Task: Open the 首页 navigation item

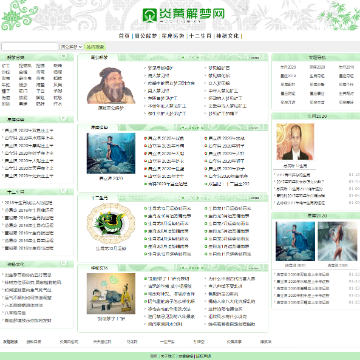Action: pos(124,36)
